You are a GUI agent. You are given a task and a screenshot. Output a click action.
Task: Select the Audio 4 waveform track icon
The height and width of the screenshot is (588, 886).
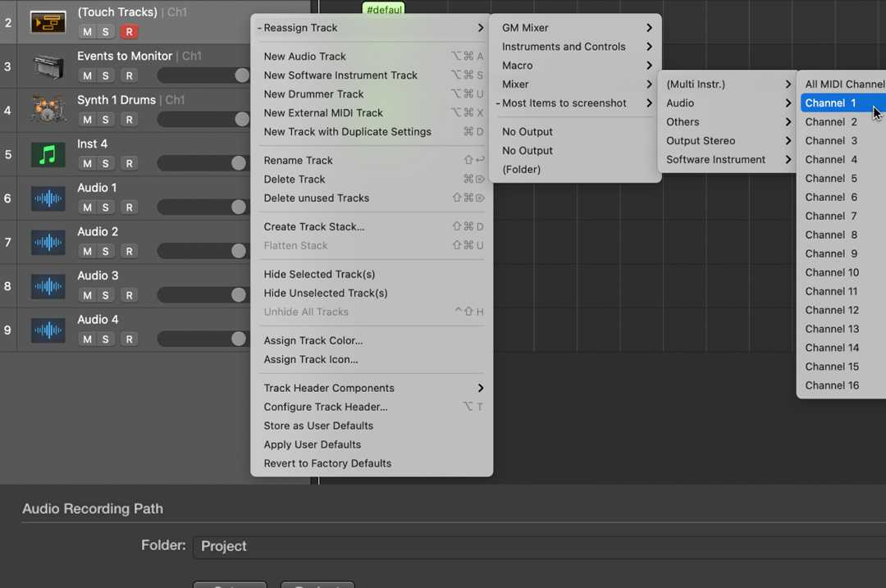click(x=48, y=330)
